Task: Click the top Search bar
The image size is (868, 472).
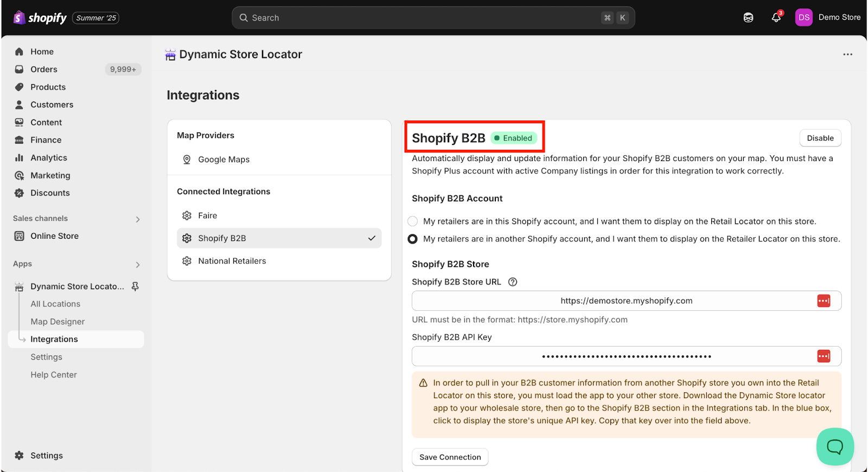Action: point(433,18)
